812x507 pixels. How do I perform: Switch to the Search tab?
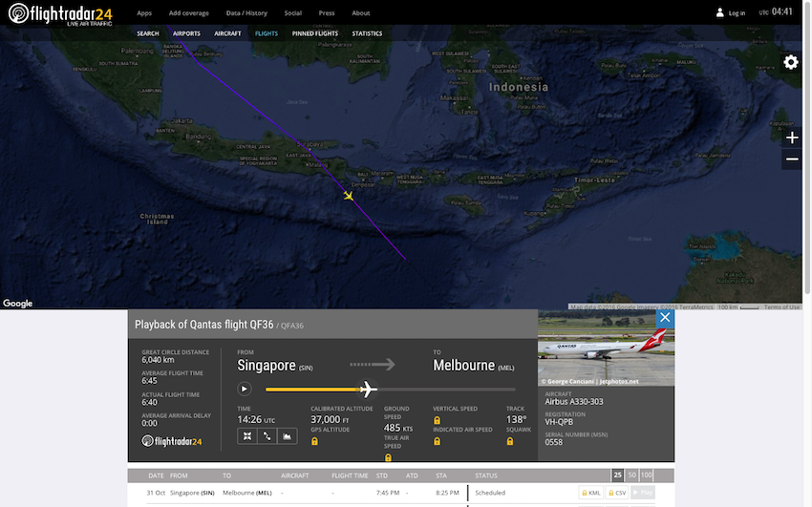click(147, 33)
